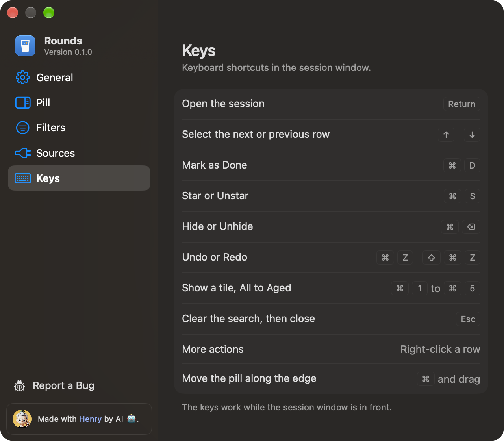Click the down arrow key cap
The height and width of the screenshot is (441, 504).
[472, 135]
